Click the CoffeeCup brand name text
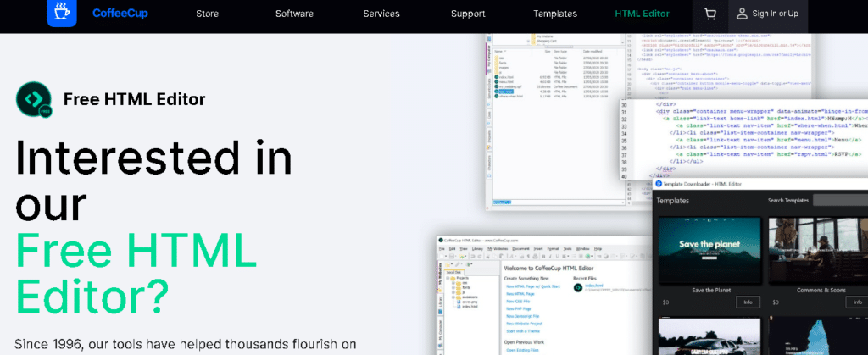The height and width of the screenshot is (355, 868). click(x=120, y=14)
